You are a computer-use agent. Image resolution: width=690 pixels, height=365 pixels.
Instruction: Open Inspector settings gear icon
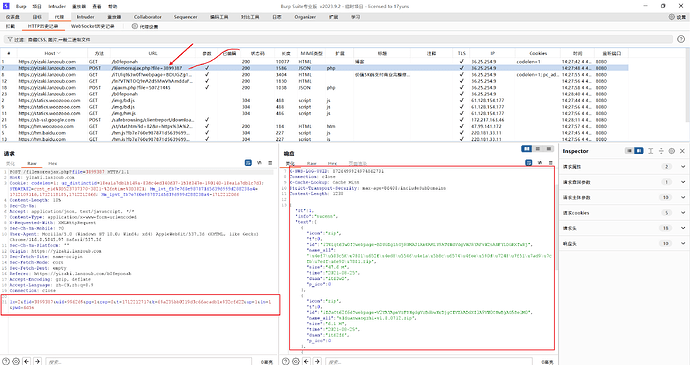coord(672,151)
